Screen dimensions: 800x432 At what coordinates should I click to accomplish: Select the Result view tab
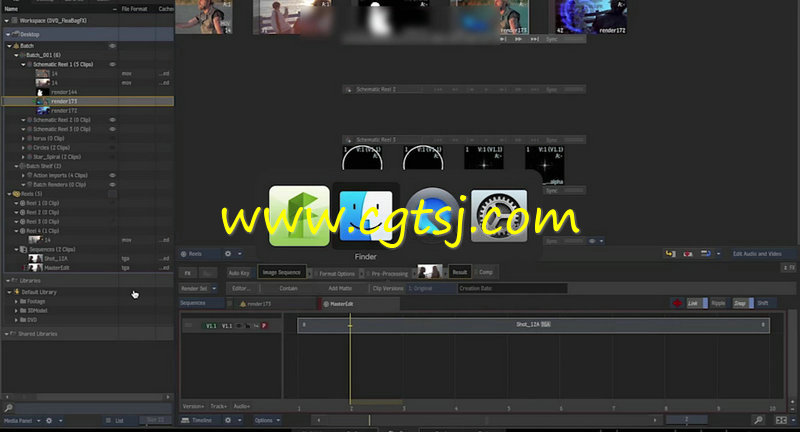[x=459, y=272]
